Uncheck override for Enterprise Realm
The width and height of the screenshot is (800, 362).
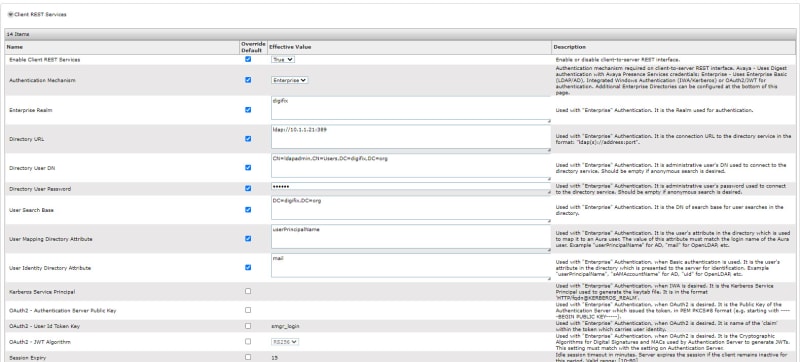click(248, 110)
